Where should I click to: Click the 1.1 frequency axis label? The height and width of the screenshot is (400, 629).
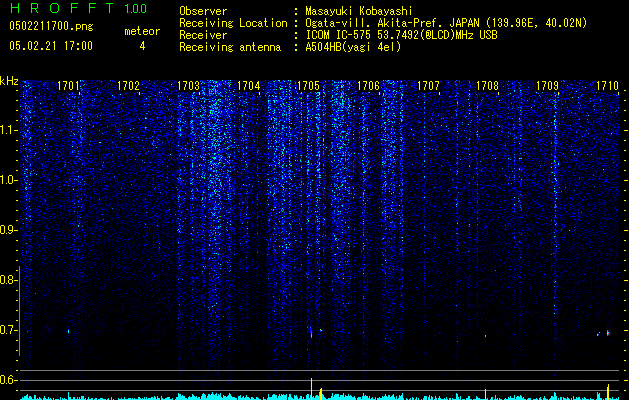9,130
